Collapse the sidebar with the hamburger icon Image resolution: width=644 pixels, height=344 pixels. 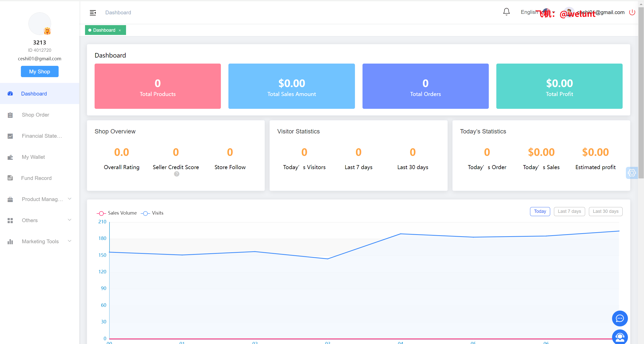[x=93, y=13]
